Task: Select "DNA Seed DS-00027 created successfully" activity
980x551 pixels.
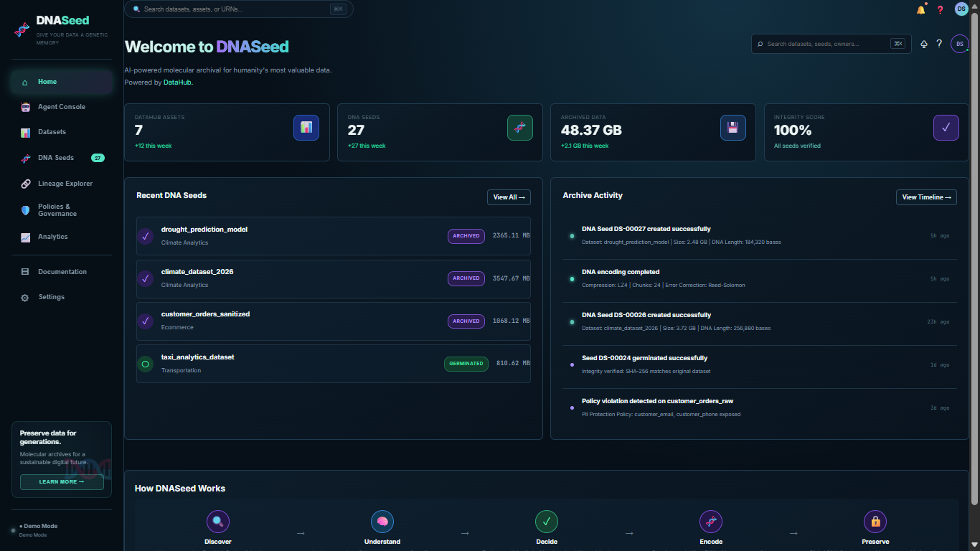Action: [760, 235]
